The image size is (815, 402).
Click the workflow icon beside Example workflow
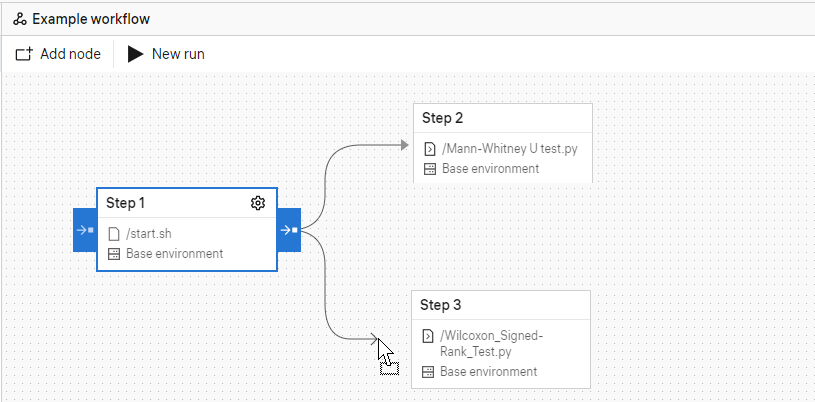tap(20, 19)
